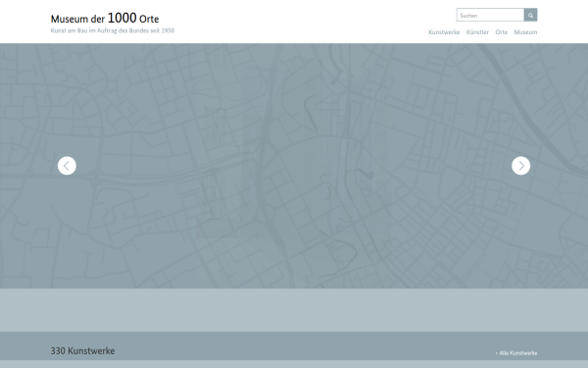This screenshot has width=588, height=368.
Task: Click subtitle Kunst am Bau im Auftrag
Action: coord(113,30)
